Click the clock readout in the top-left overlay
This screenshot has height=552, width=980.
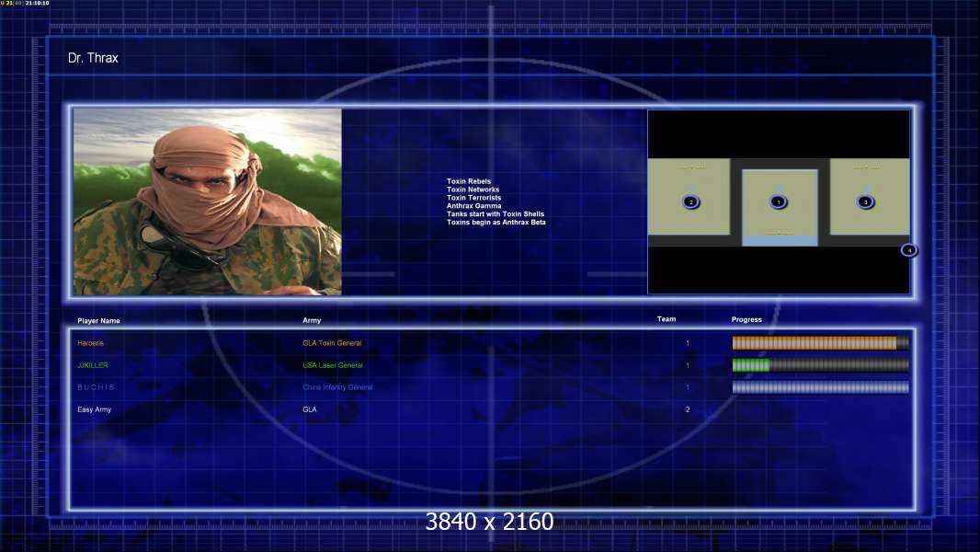pyautogui.click(x=37, y=3)
